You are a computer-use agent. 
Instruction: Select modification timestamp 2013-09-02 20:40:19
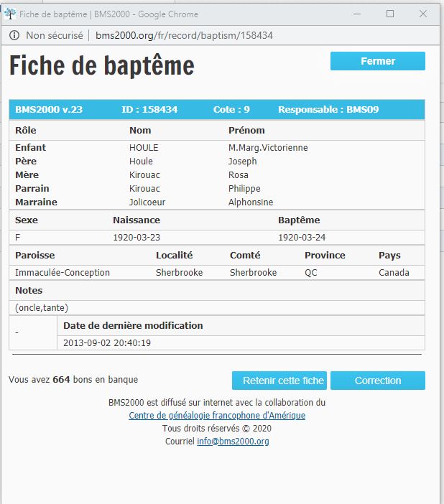107,343
